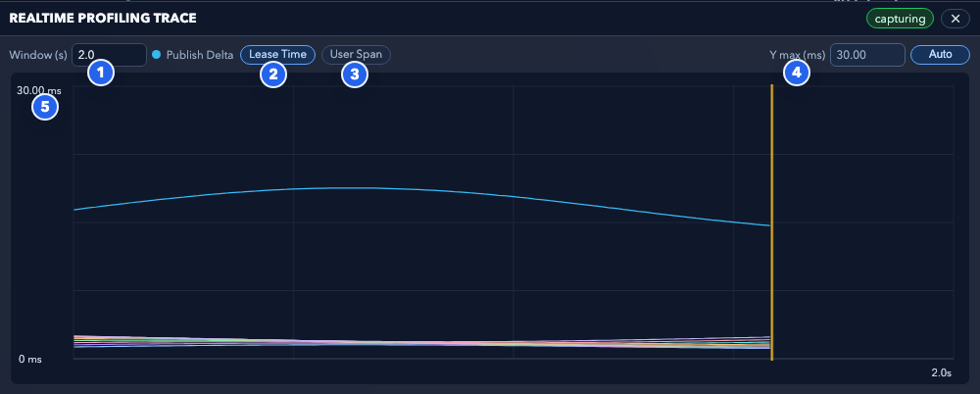Image resolution: width=980 pixels, height=394 pixels.
Task: Click annotation badge number 3
Action: tap(355, 74)
